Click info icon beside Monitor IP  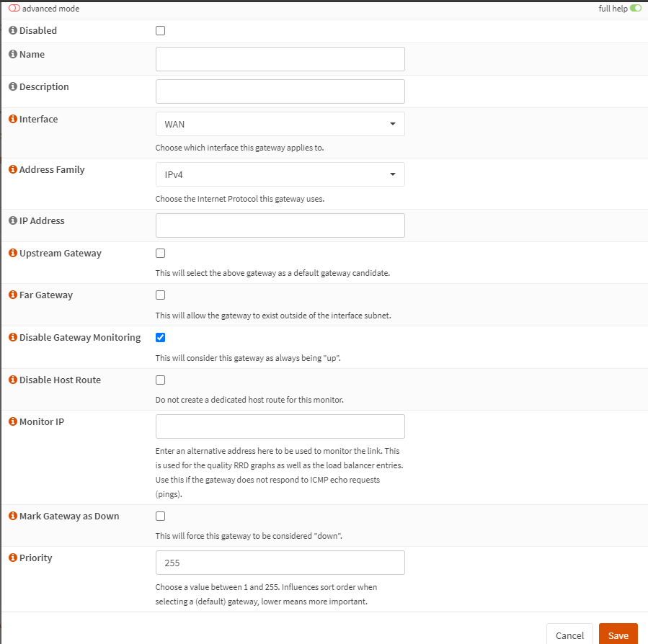(13, 421)
